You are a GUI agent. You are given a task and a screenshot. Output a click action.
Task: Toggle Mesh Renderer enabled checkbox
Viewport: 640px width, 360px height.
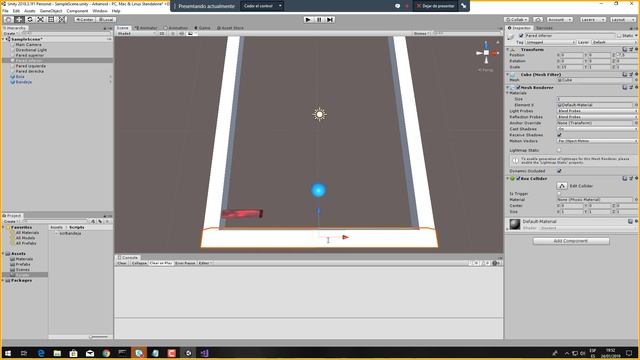coord(518,87)
